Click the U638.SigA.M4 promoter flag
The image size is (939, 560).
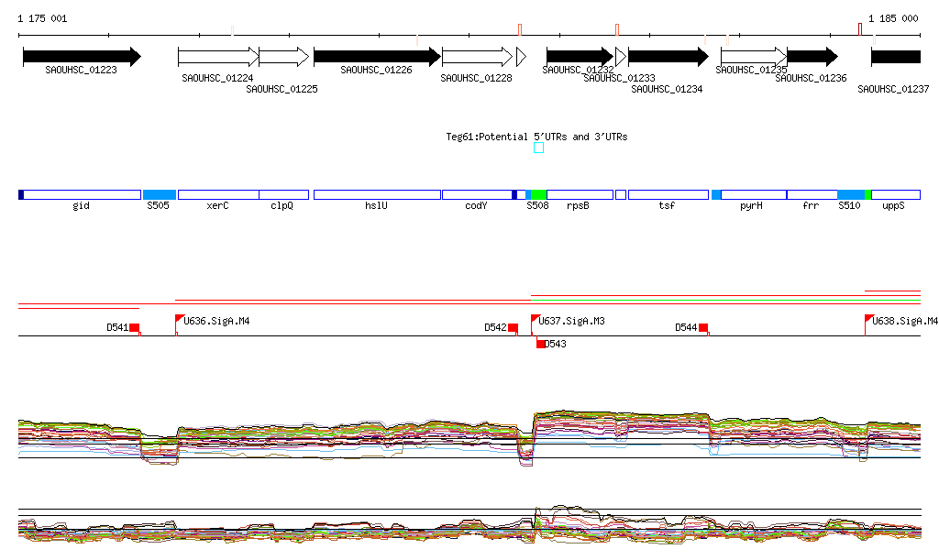click(869, 319)
